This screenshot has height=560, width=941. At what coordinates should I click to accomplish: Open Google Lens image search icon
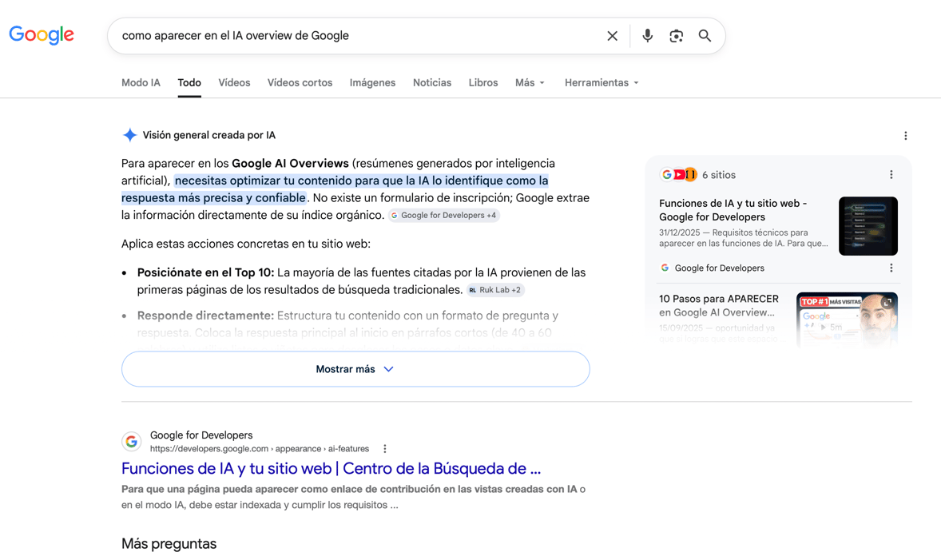point(677,36)
